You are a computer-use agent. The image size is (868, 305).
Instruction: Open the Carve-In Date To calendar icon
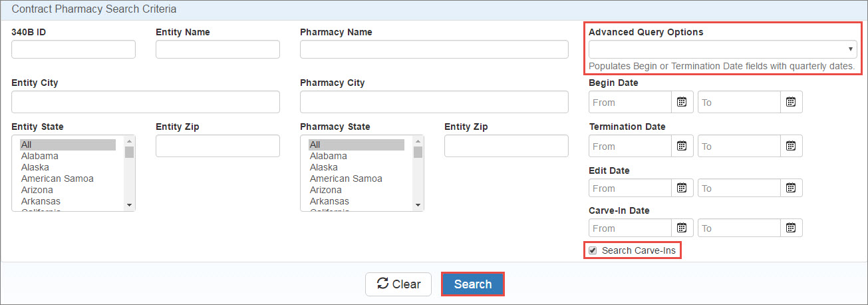791,228
